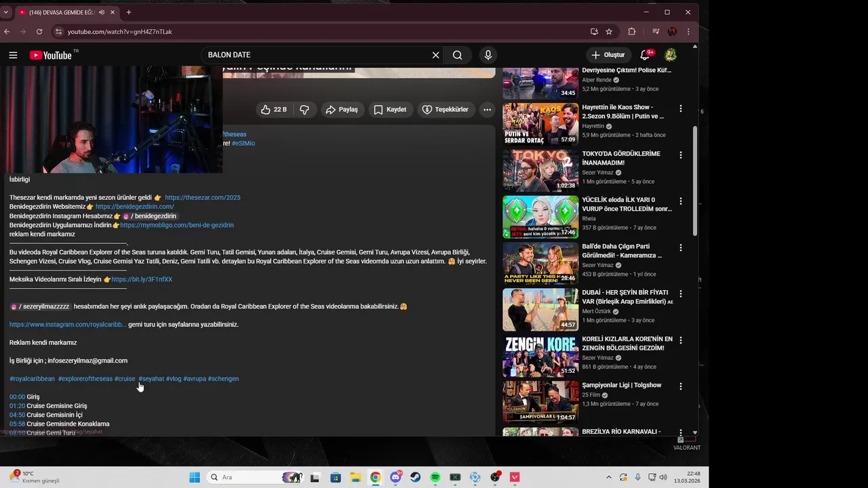Open options for Bali'de Daha Çılgın Parti
This screenshot has width=868, height=488.
coord(681,247)
